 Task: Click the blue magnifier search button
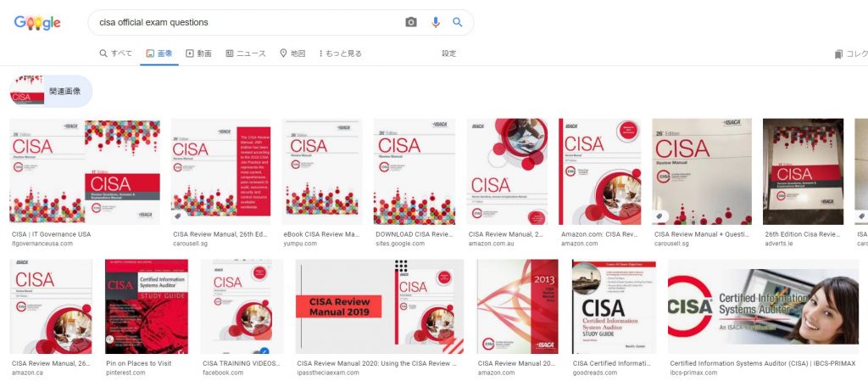457,22
